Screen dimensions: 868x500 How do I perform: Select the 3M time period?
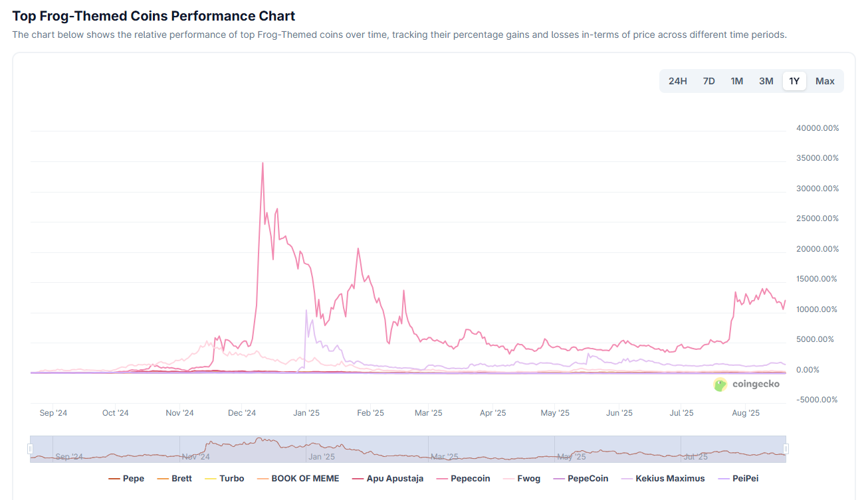click(x=766, y=81)
